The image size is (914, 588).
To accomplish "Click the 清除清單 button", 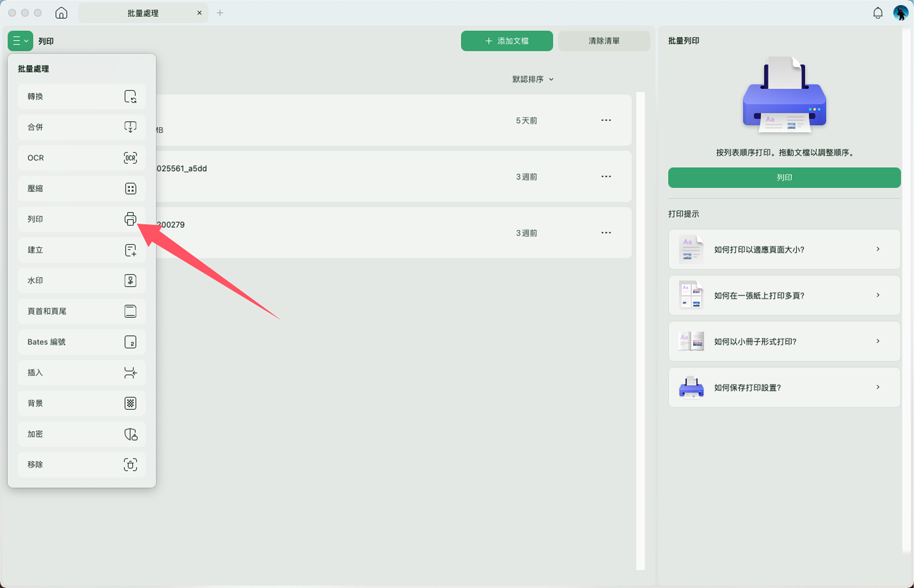I will [x=604, y=41].
